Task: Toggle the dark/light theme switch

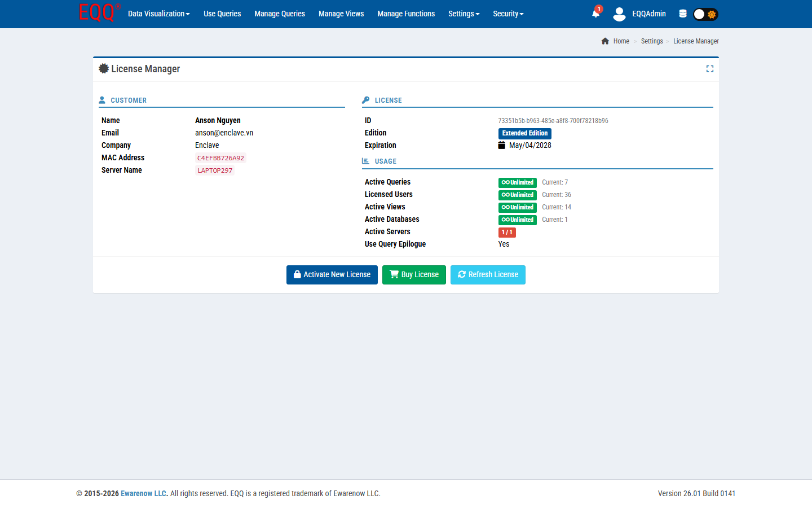Action: click(x=705, y=14)
